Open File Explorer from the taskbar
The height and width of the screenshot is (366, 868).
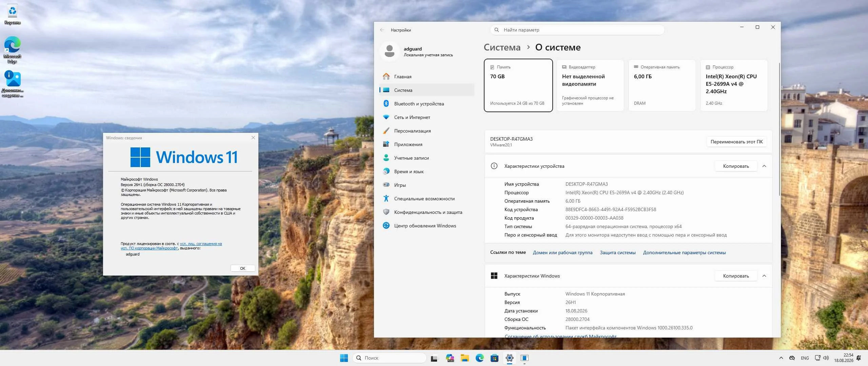click(x=465, y=358)
